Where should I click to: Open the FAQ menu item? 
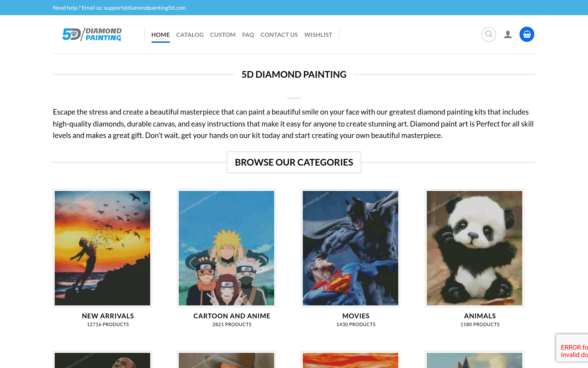click(x=248, y=35)
